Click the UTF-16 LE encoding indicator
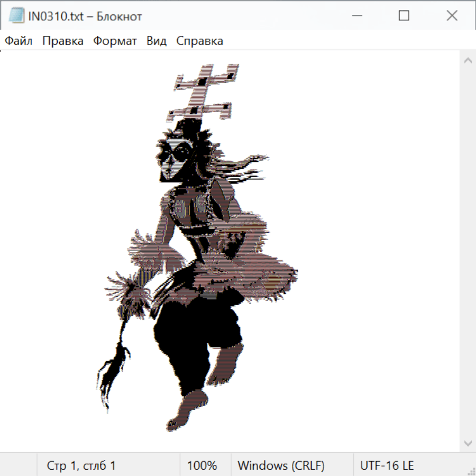The image size is (476, 476). coord(387,465)
